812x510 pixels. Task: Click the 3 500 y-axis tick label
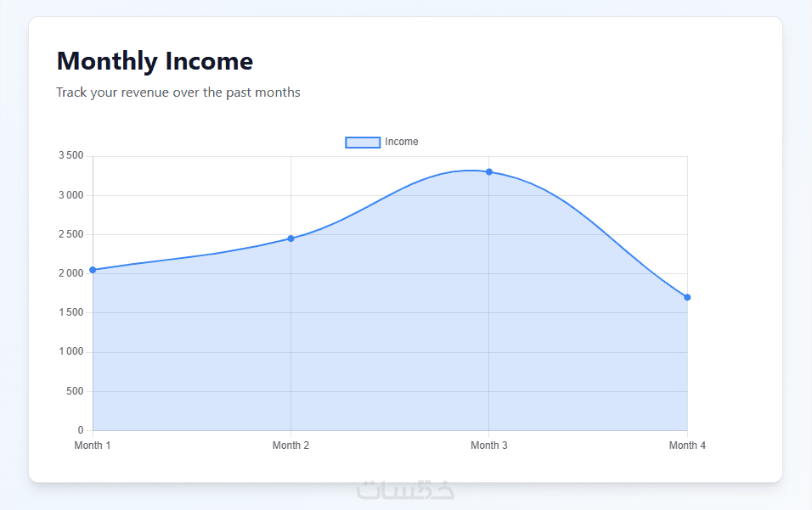coord(71,156)
